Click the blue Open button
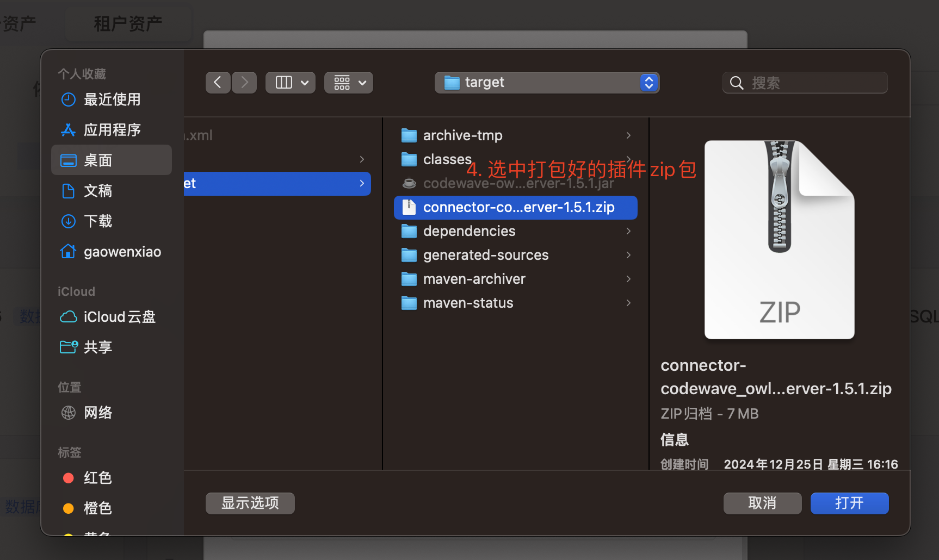Image resolution: width=939 pixels, height=560 pixels. pyautogui.click(x=849, y=503)
